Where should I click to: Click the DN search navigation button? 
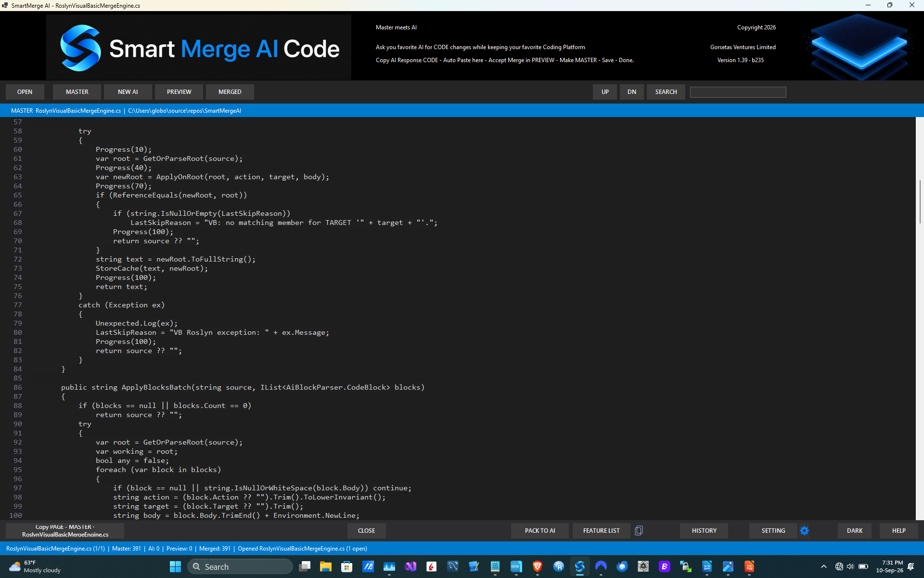pos(632,92)
